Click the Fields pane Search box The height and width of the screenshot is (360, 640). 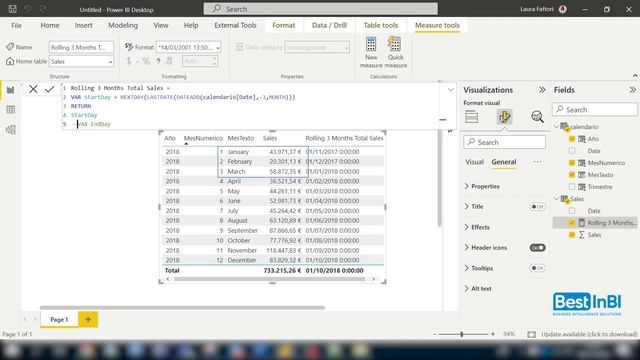tap(595, 109)
